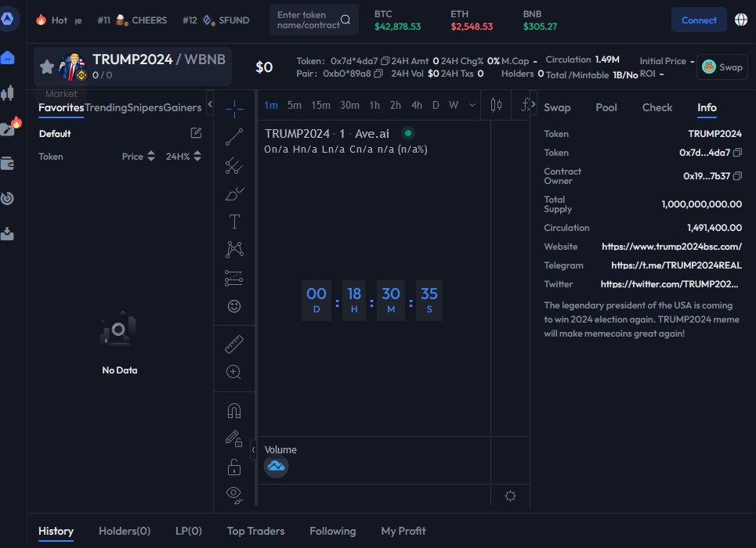Select the Text annotation tool
The height and width of the screenshot is (548, 756).
234,222
